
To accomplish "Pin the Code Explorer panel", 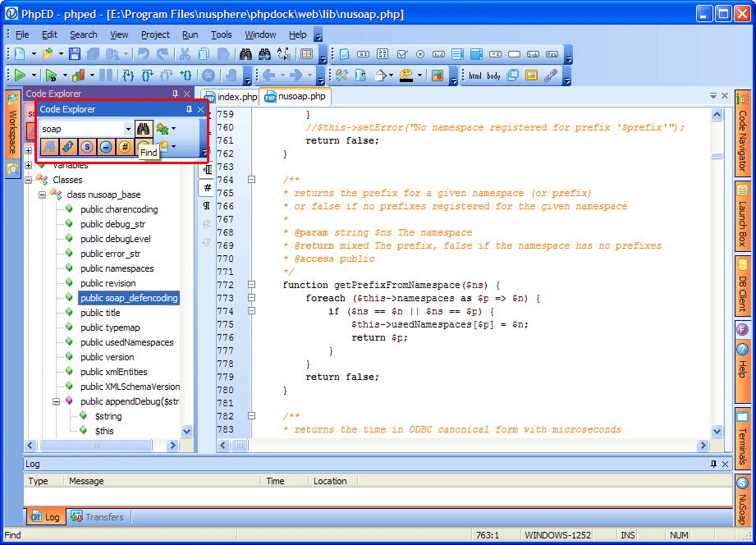I will click(x=189, y=109).
